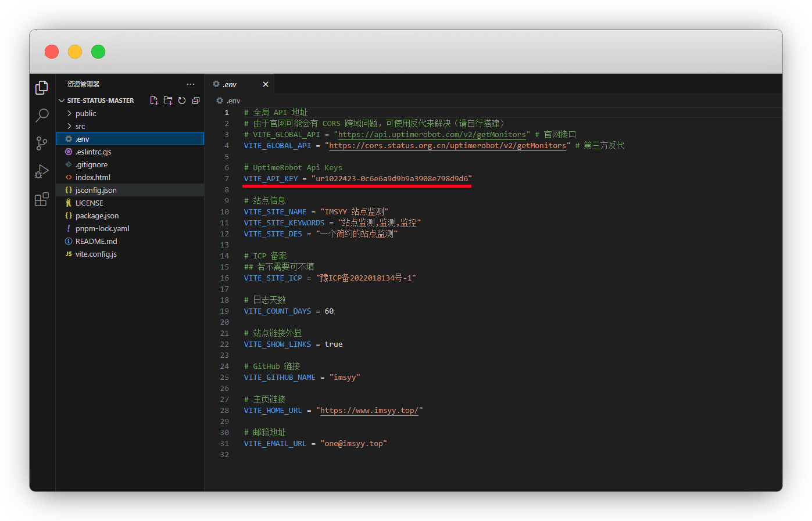Image resolution: width=812 pixels, height=521 pixels.
Task: Click the https://www.imsyy.top/ home URL
Action: tap(369, 411)
